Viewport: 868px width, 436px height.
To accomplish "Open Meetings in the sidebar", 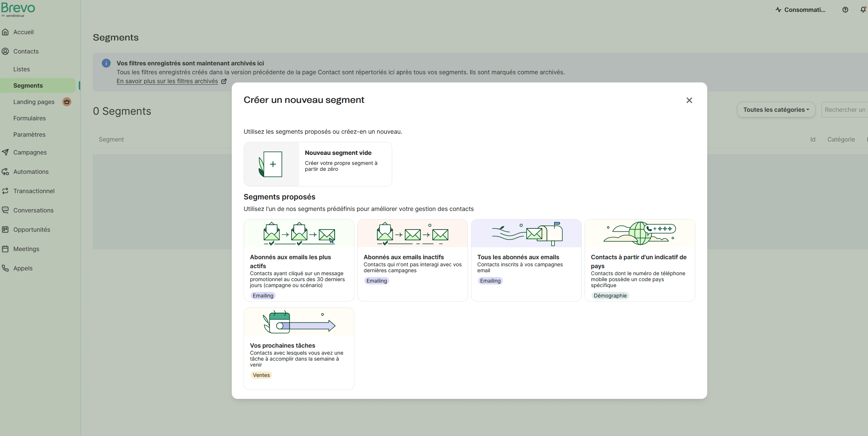I will [26, 249].
